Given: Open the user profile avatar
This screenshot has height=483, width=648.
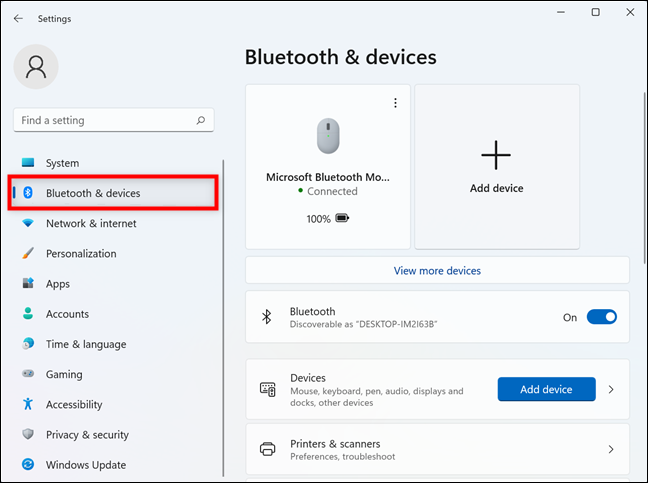Looking at the screenshot, I should point(36,67).
